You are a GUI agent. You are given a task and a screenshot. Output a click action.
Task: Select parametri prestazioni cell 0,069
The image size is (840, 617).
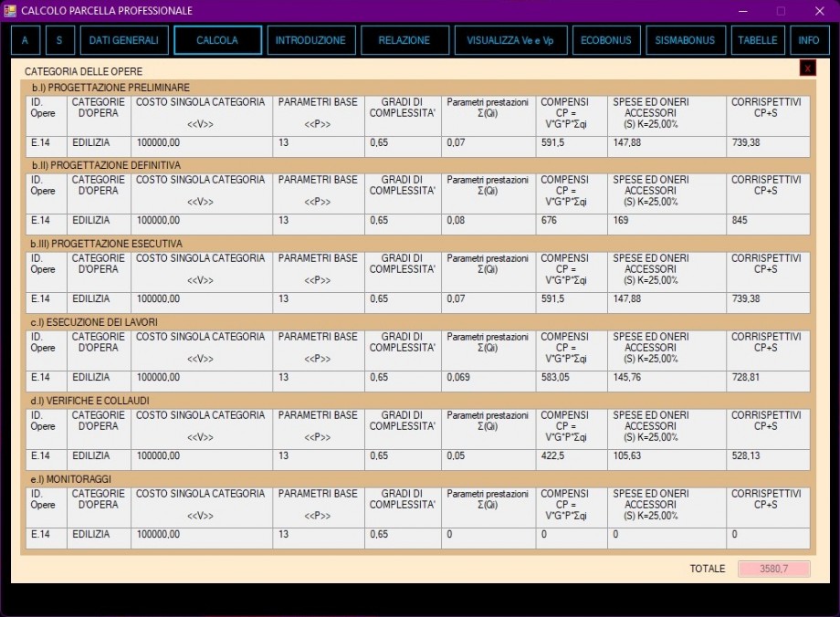pos(488,382)
